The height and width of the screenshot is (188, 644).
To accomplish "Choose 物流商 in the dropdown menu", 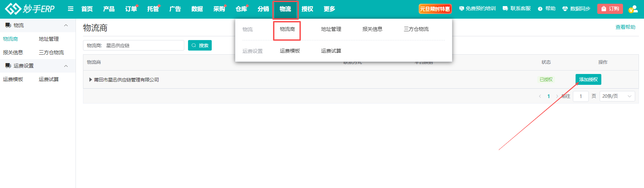I will pos(287,29).
